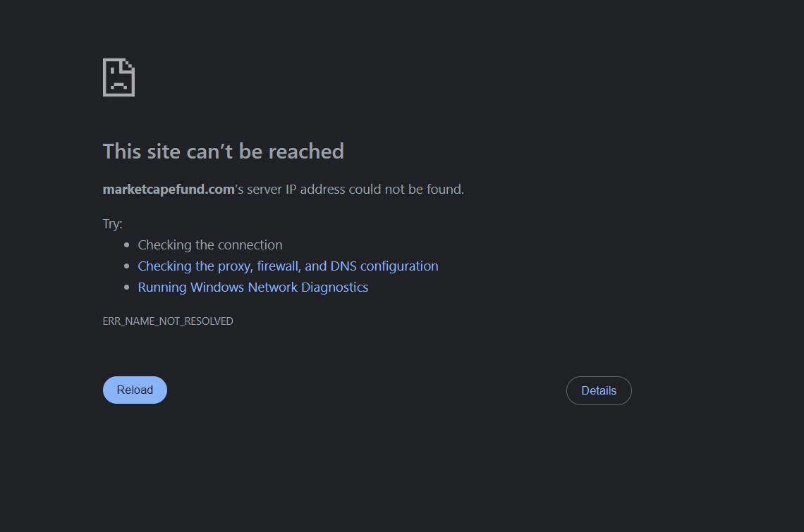Click the ERR_NAME_NOT_RESOLVED error code

tap(168, 321)
